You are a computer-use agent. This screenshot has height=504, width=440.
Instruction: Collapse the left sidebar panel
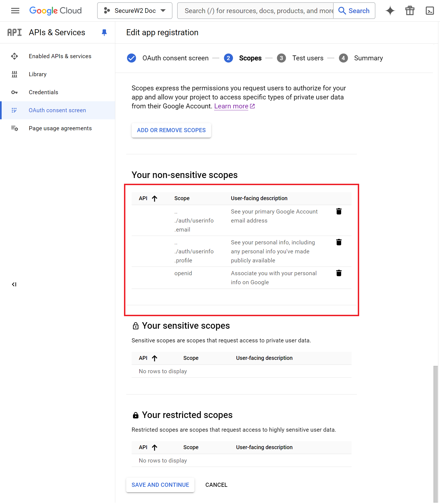pyautogui.click(x=14, y=284)
